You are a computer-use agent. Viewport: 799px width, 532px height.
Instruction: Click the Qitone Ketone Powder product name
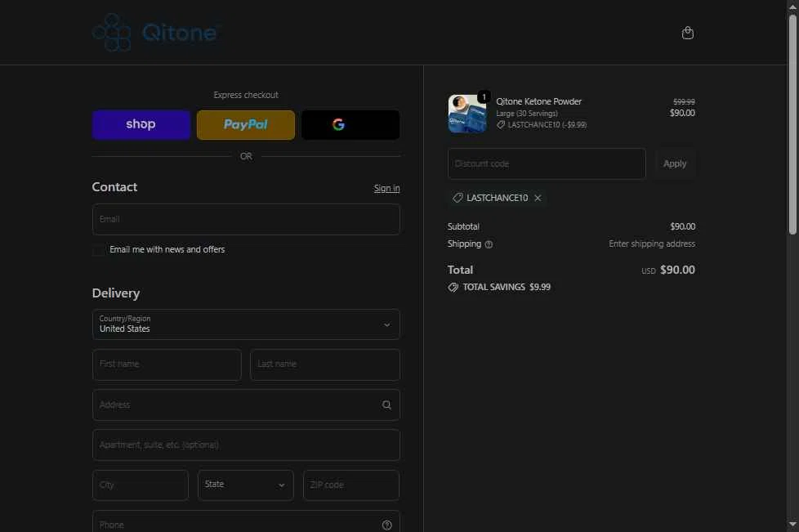pos(538,101)
